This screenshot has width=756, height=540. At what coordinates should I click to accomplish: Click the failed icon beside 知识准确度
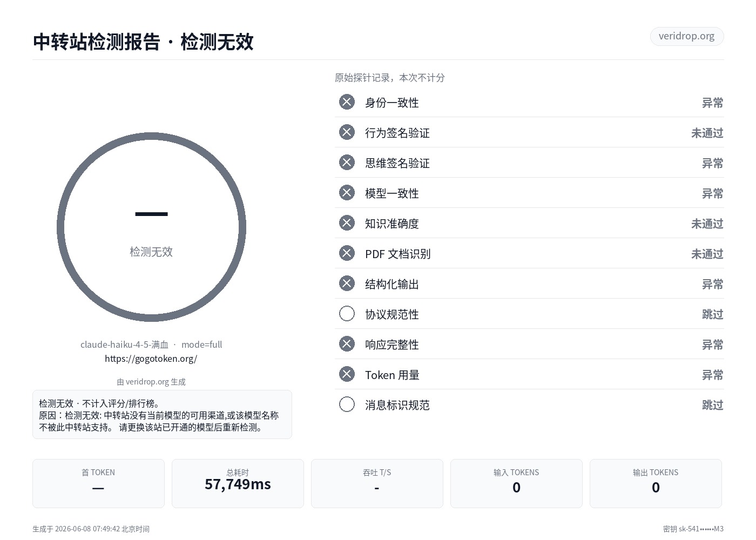point(347,223)
